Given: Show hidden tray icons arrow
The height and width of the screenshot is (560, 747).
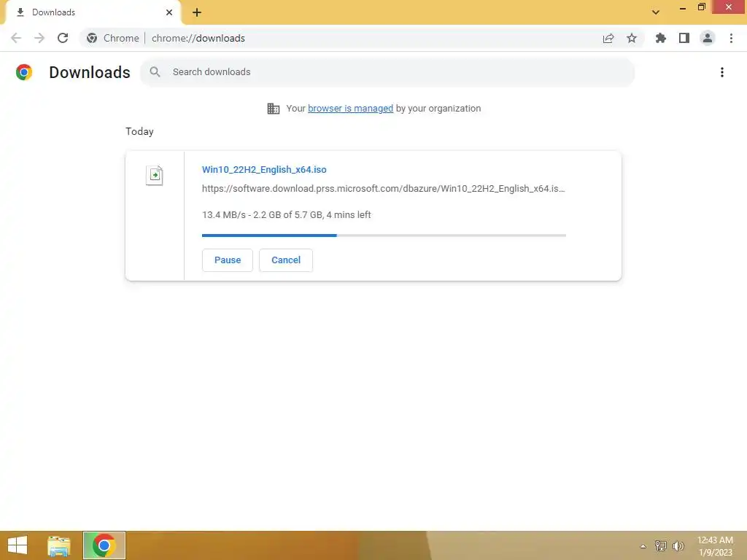Looking at the screenshot, I should click(643, 546).
